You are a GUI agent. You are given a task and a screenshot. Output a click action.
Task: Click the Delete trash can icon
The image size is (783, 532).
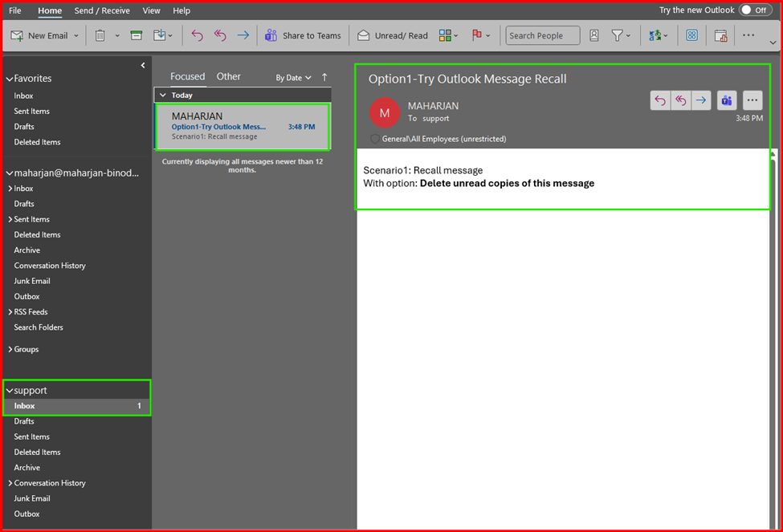pyautogui.click(x=100, y=35)
